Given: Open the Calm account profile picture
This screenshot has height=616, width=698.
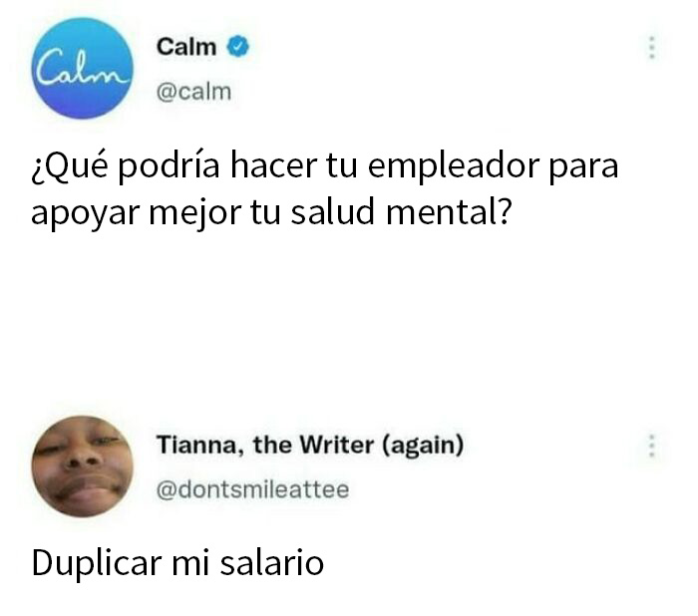Looking at the screenshot, I should coord(83,68).
